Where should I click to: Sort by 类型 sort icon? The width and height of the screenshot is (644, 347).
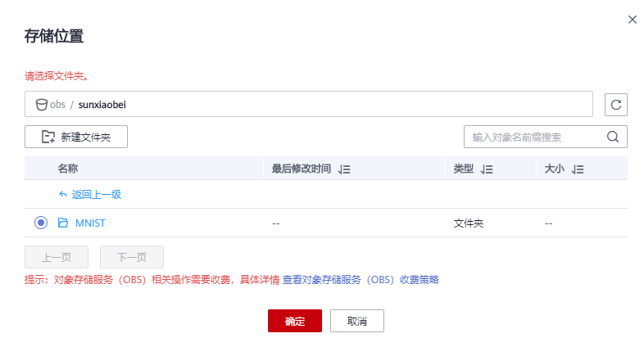point(487,169)
